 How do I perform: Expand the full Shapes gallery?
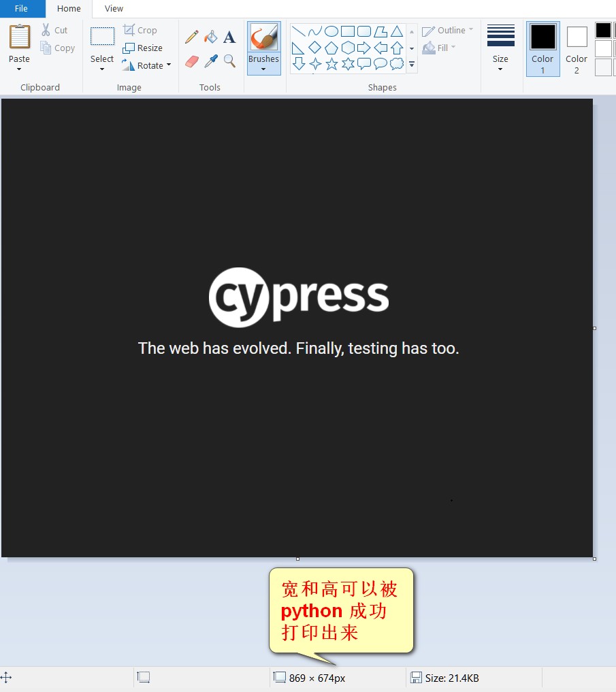(412, 65)
